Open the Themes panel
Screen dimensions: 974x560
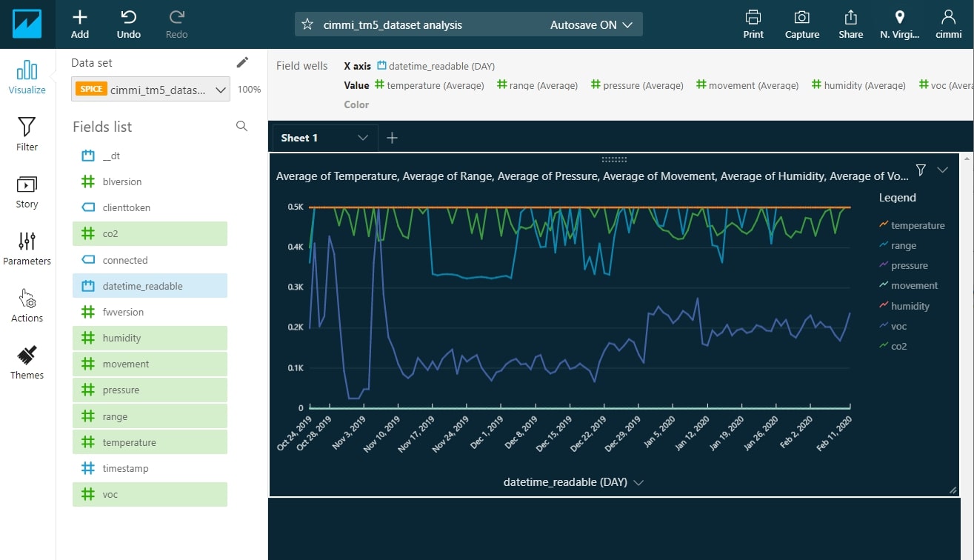coord(27,362)
